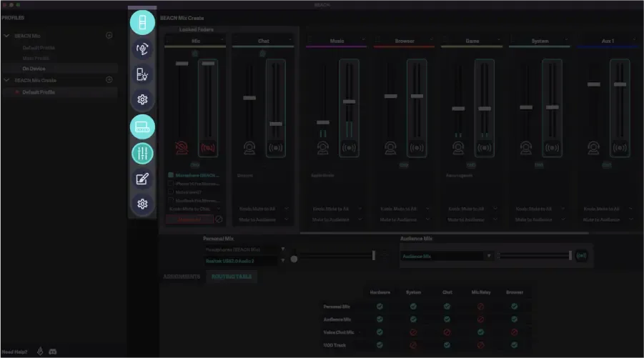
Task: Mute Mic channel audience broadcast icon
Action: pyautogui.click(x=209, y=148)
